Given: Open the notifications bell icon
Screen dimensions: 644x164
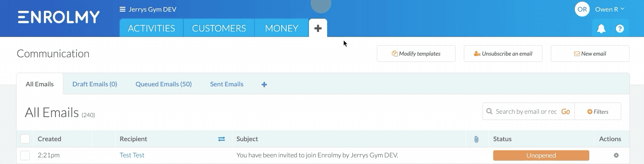Looking at the screenshot, I should [601, 29].
